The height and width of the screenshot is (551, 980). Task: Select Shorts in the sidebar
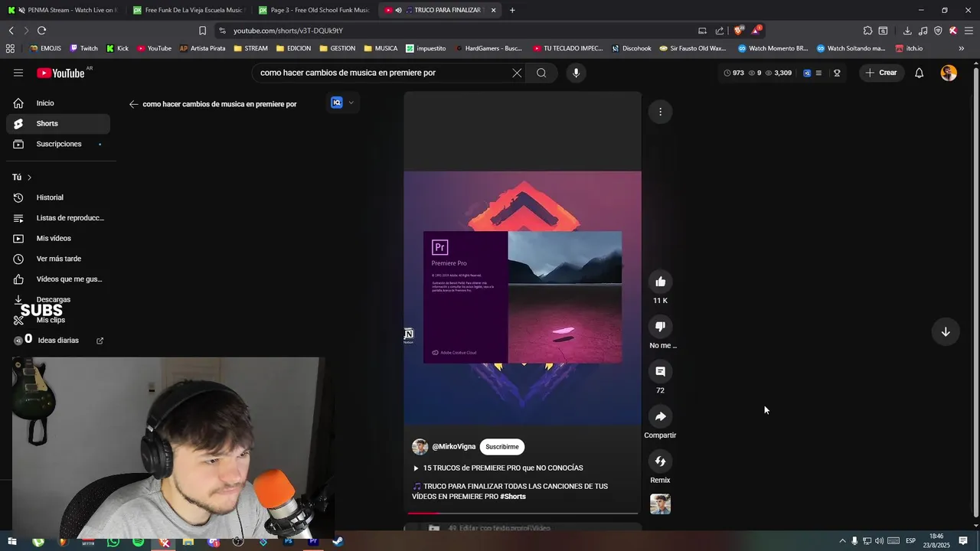[x=58, y=123]
